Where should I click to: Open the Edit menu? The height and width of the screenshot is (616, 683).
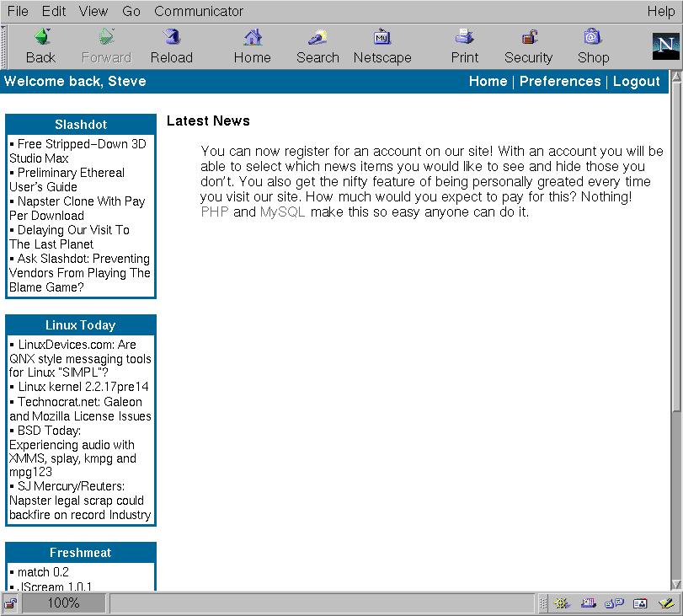coord(54,11)
